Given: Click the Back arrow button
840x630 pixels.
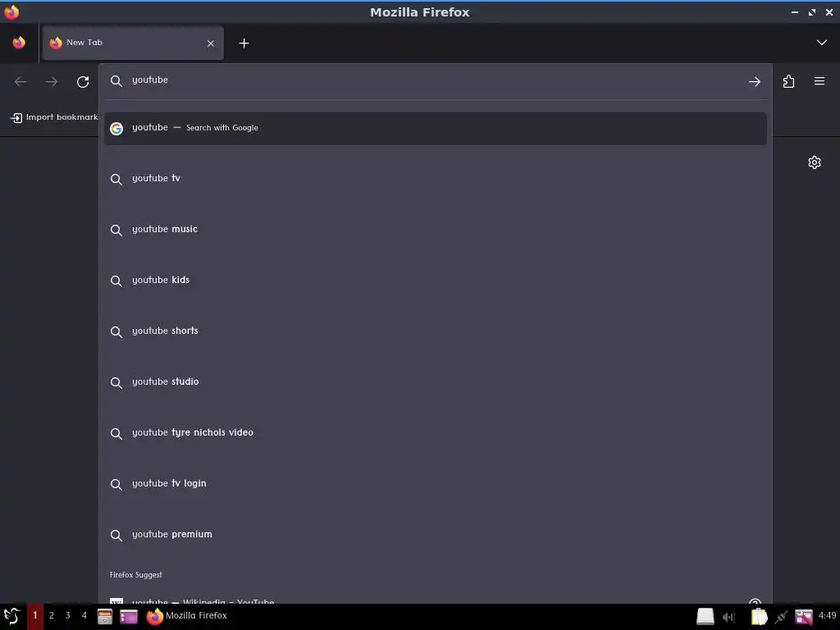Looking at the screenshot, I should (21, 81).
